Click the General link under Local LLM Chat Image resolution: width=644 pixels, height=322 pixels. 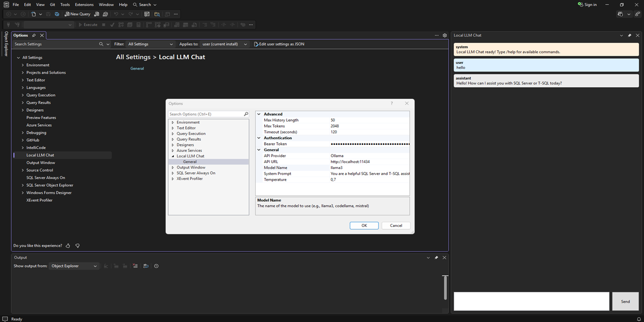(x=137, y=68)
